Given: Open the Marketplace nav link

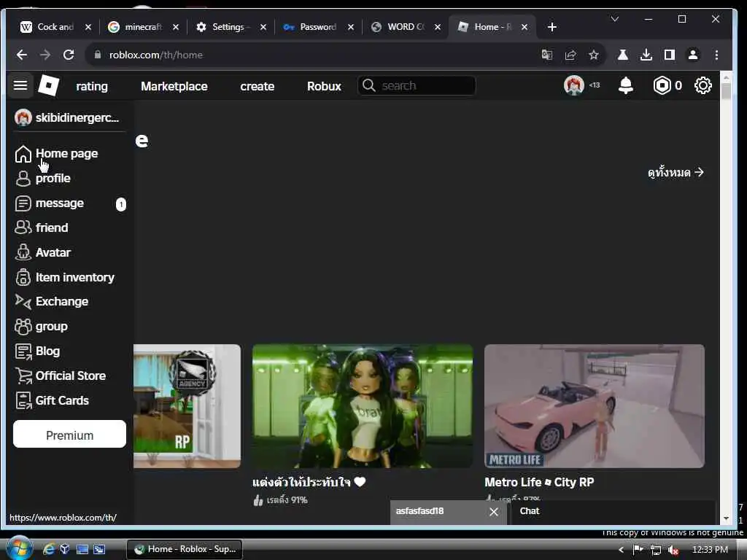Looking at the screenshot, I should tap(174, 86).
